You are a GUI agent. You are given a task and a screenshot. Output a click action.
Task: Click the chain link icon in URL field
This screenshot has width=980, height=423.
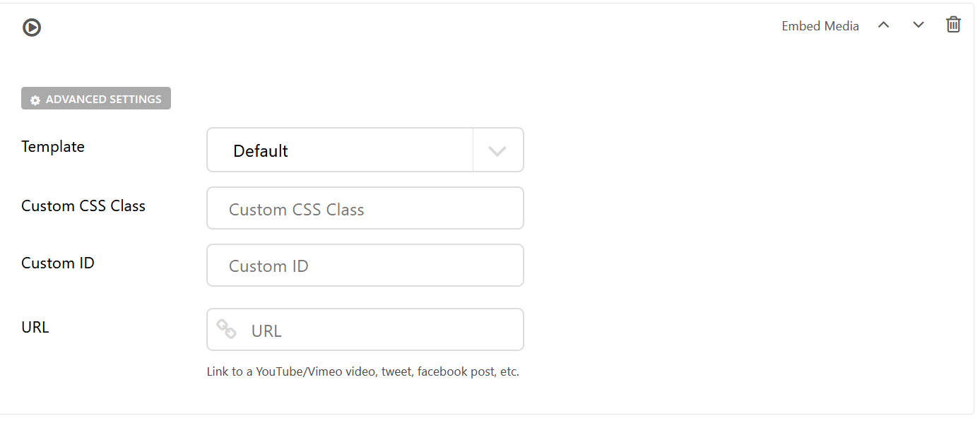pyautogui.click(x=226, y=329)
